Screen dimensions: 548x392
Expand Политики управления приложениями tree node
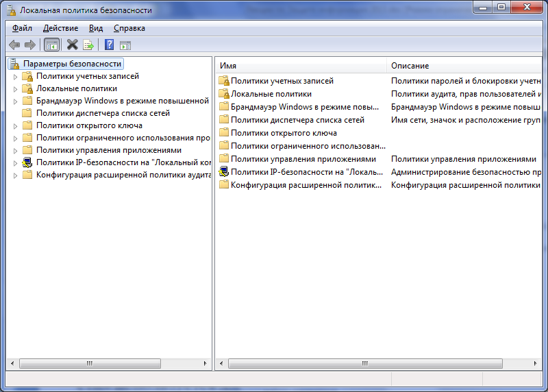15,151
